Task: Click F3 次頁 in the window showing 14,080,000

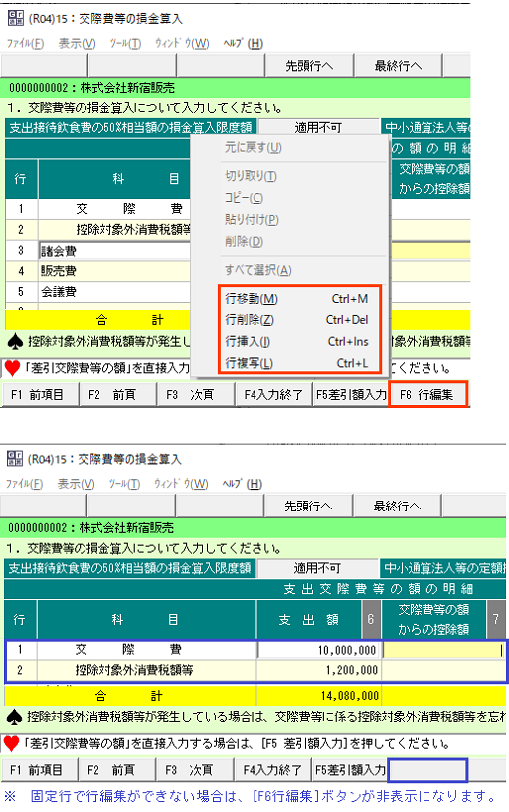Action: [x=195, y=770]
